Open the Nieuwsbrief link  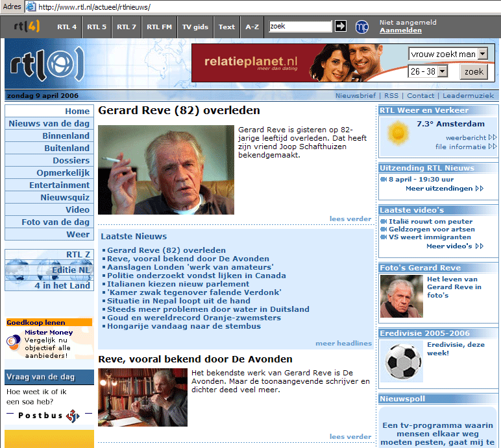click(x=356, y=95)
